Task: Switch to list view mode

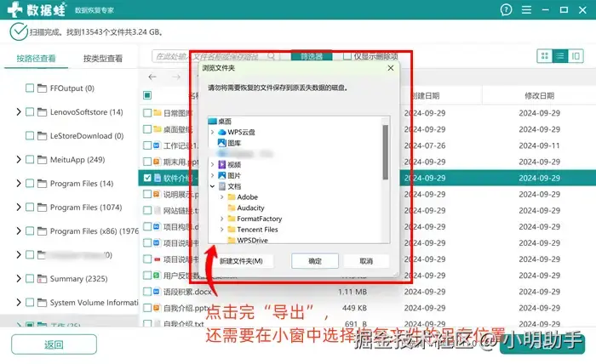Action: click(560, 56)
